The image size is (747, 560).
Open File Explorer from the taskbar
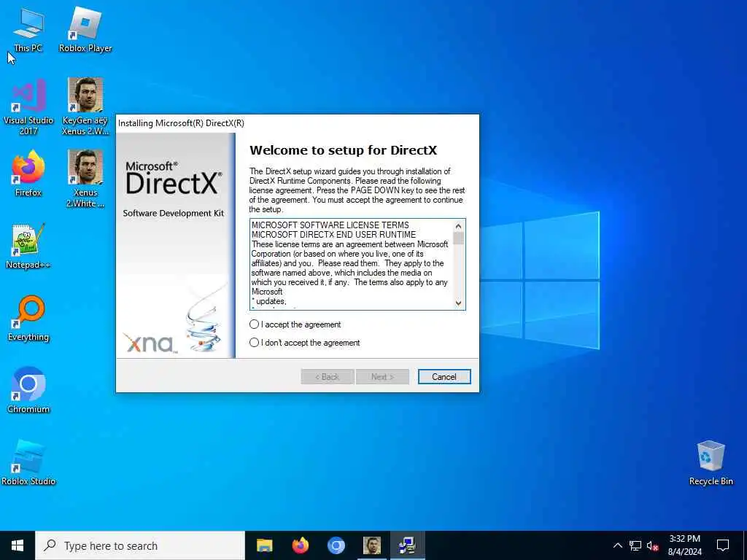pos(264,545)
